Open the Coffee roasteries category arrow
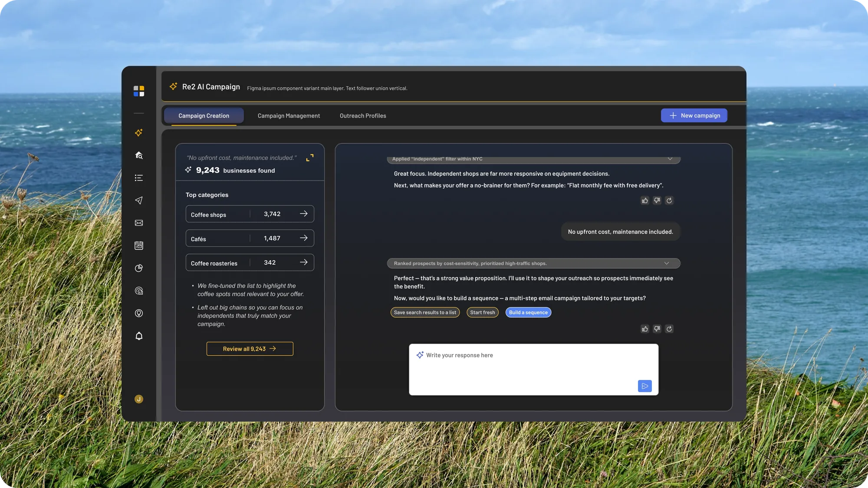The height and width of the screenshot is (488, 868). click(304, 262)
